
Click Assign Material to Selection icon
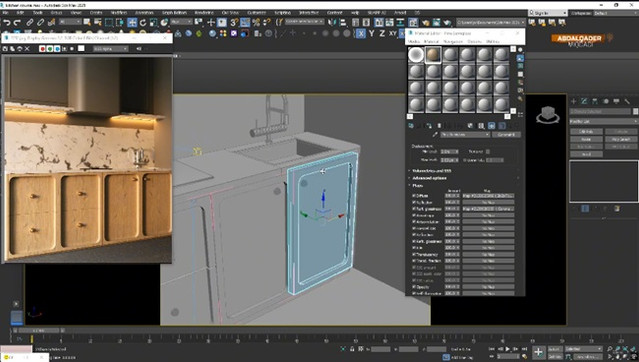tap(429, 126)
